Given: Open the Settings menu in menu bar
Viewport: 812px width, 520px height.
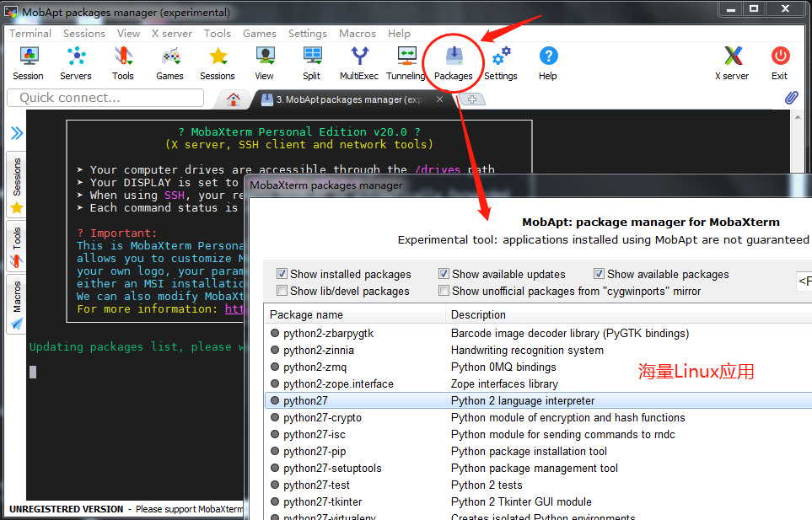Looking at the screenshot, I should tap(308, 34).
